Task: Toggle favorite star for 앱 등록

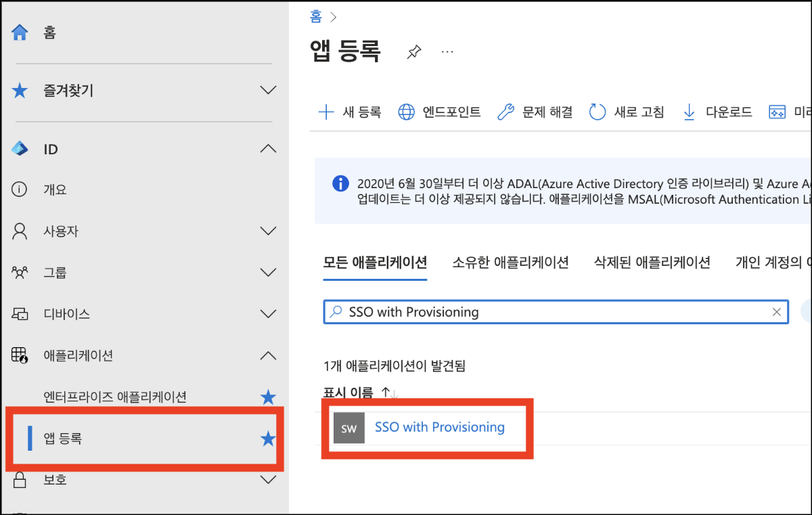Action: pyautogui.click(x=269, y=439)
